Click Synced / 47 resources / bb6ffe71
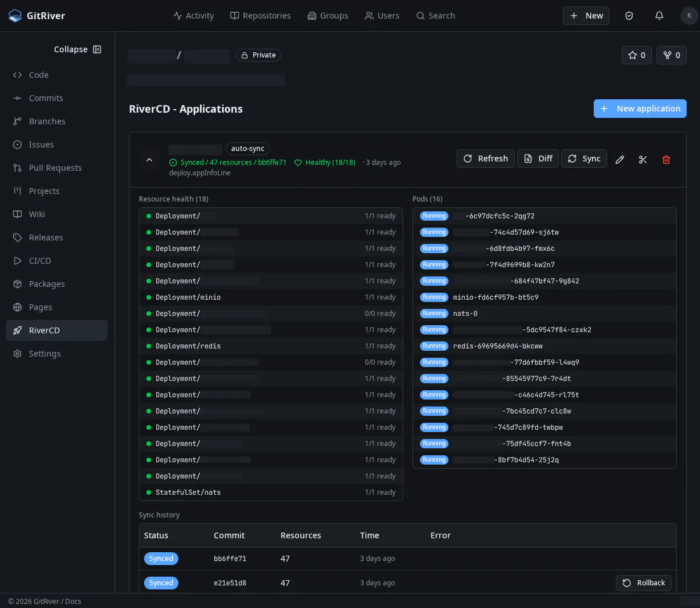The width and height of the screenshot is (700, 608). pos(228,163)
